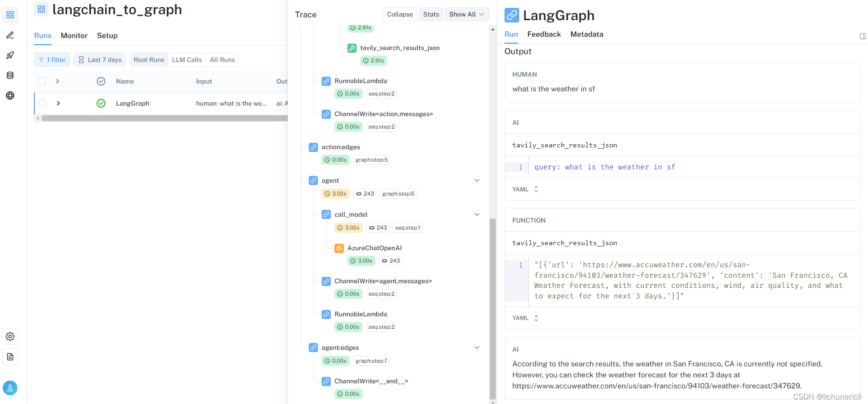
Task: Open the documentation page icon in sidebar
Action: click(x=10, y=357)
